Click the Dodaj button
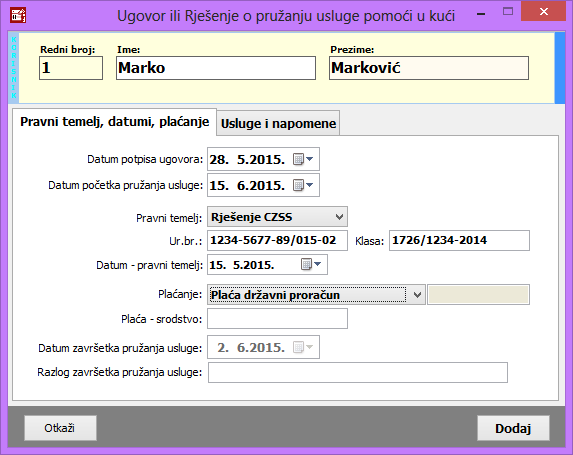Viewport: 573px width, 455px height. pos(513,428)
